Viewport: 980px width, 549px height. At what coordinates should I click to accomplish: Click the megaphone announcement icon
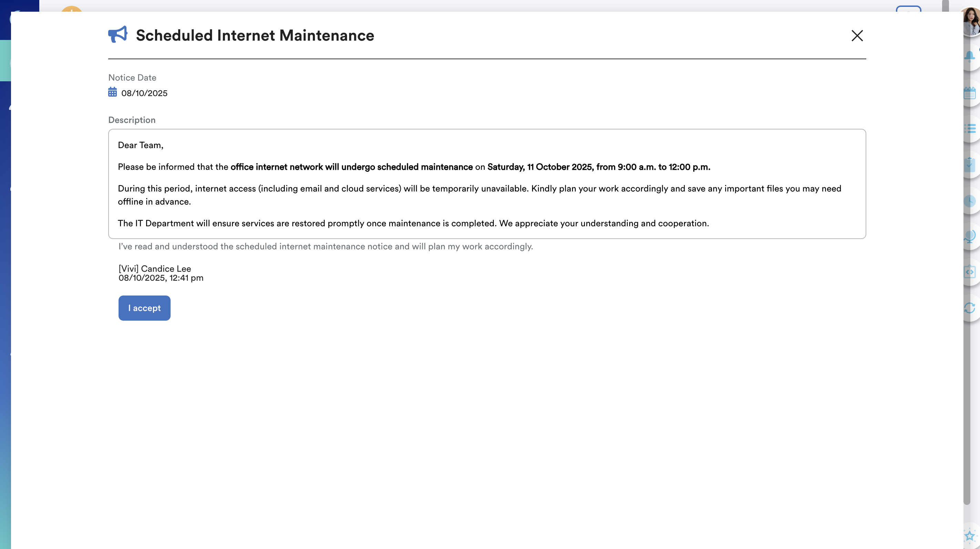coord(118,34)
